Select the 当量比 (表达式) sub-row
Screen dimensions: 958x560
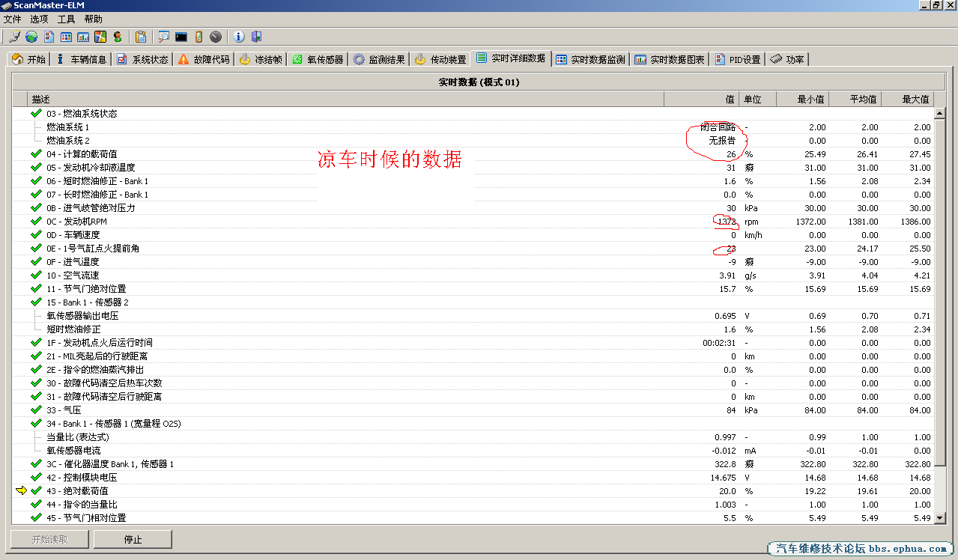[x=473, y=436]
